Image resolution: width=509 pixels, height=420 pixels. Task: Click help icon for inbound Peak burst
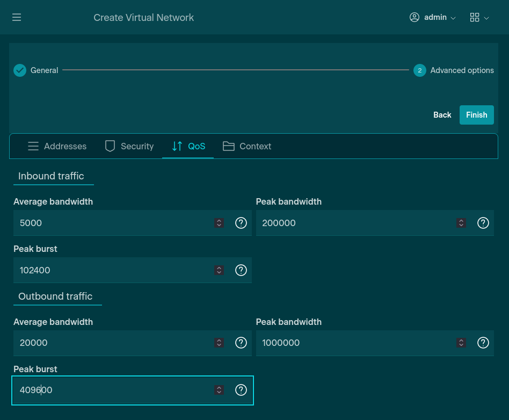(x=241, y=270)
